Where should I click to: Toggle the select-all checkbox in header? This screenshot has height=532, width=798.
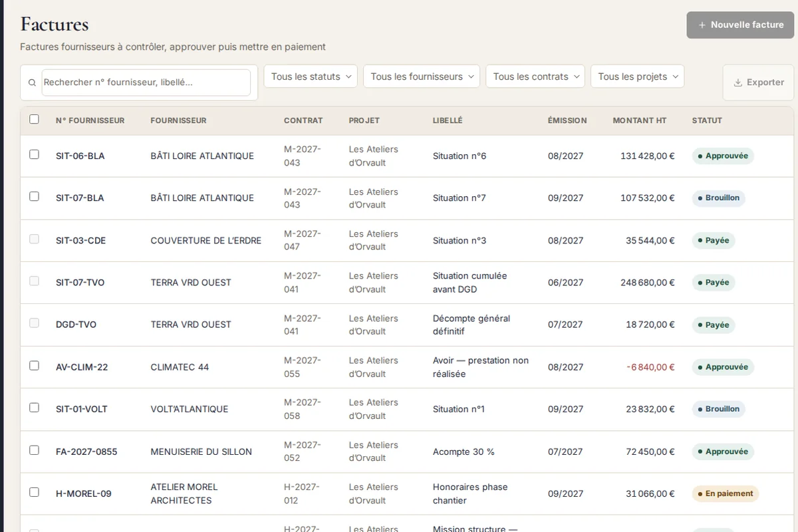[x=34, y=120]
